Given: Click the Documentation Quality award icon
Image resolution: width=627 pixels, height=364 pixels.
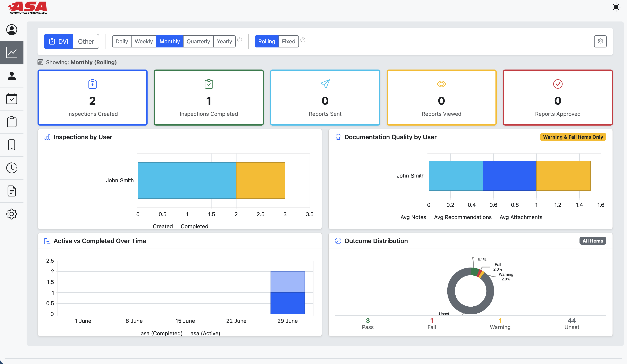Looking at the screenshot, I should [x=338, y=137].
